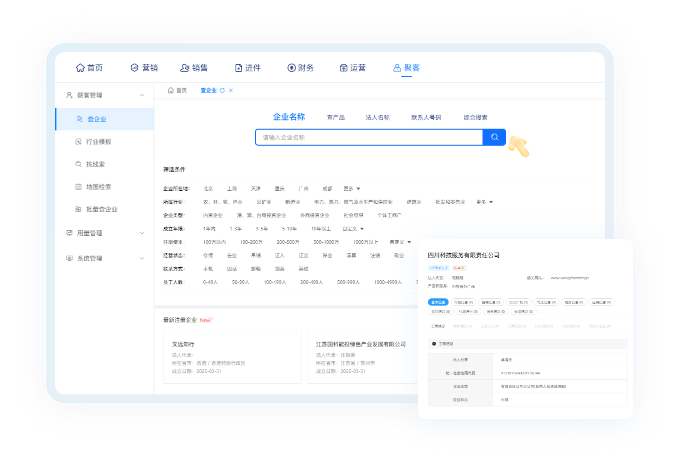
Task: Expand the 用量管理 sidebar section
Action: coord(142,233)
